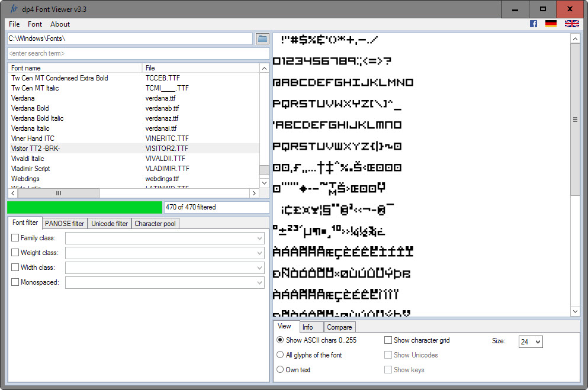This screenshot has height=390, width=588.
Task: Expand the Monospaced dropdown
Action: [x=259, y=282]
